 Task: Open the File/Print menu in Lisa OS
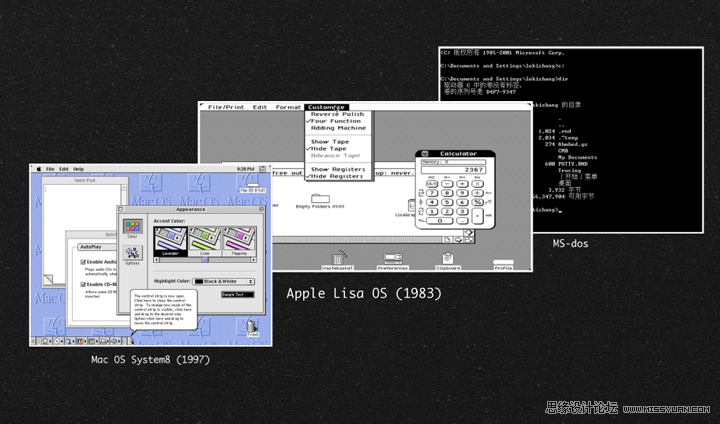226,107
